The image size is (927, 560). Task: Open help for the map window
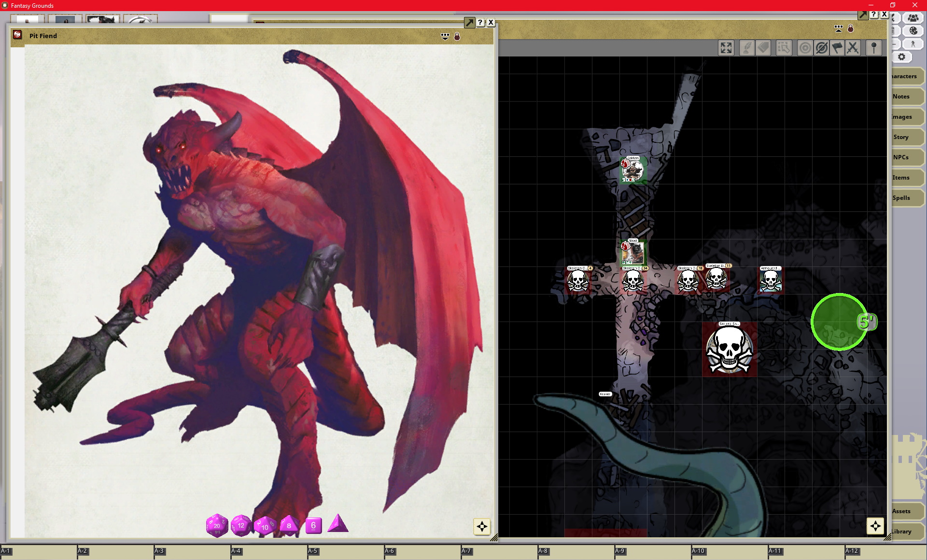tap(874, 14)
